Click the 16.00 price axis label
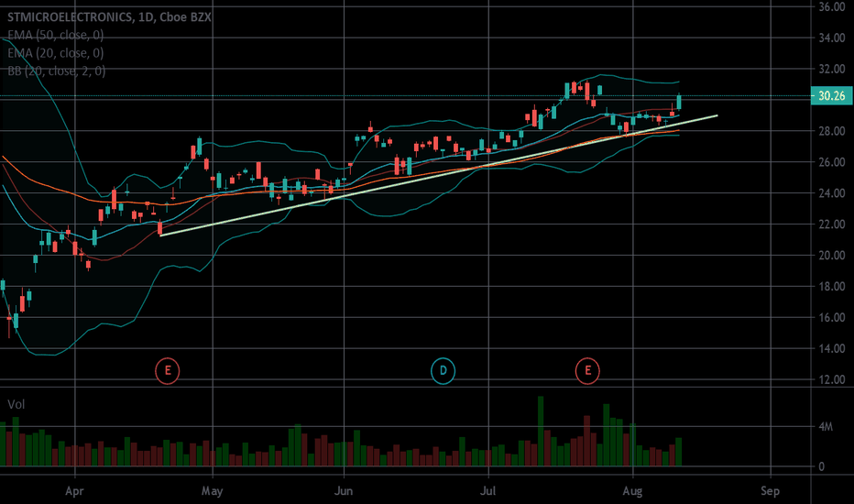The width and height of the screenshot is (854, 504). [x=832, y=317]
